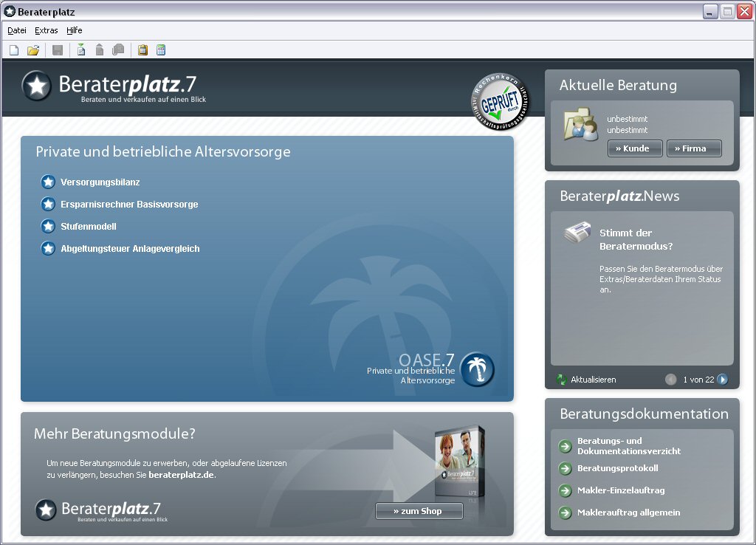The height and width of the screenshot is (545, 756).
Task: Go to previous news item arrow
Action: pyautogui.click(x=670, y=380)
